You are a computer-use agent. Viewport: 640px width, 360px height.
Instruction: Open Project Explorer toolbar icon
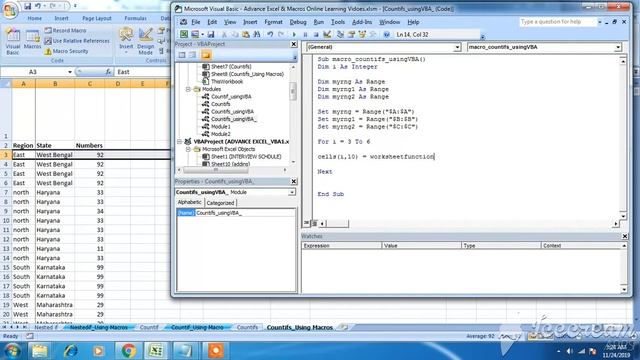tap(340, 35)
